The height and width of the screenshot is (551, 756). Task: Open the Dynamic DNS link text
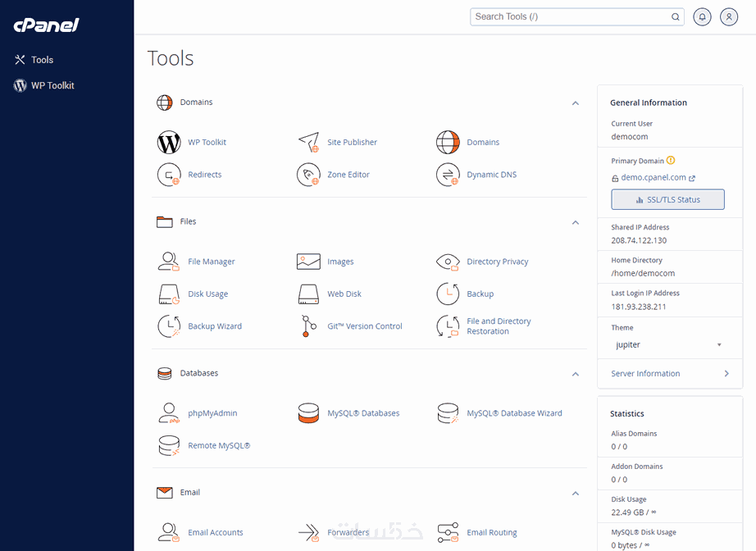(491, 175)
